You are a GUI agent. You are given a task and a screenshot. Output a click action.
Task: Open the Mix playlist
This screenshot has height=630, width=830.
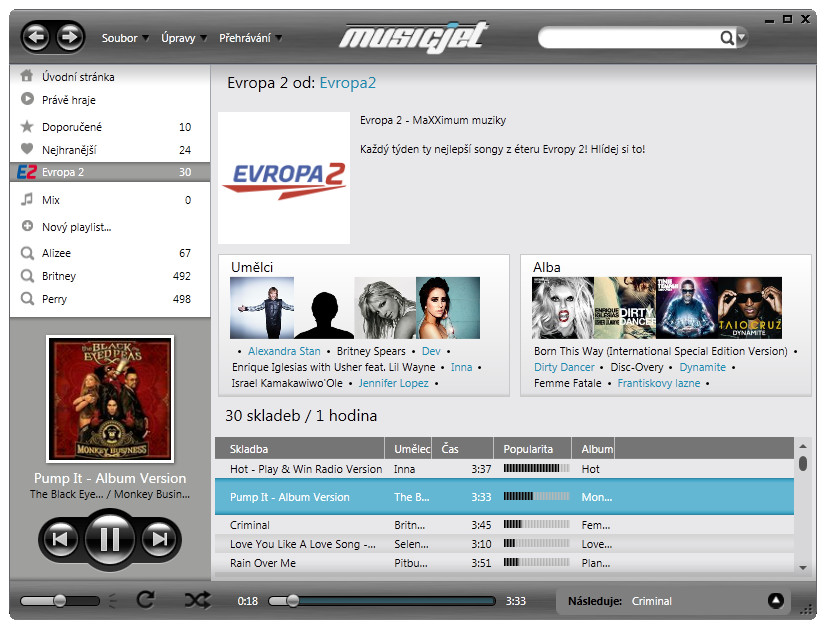(x=110, y=200)
